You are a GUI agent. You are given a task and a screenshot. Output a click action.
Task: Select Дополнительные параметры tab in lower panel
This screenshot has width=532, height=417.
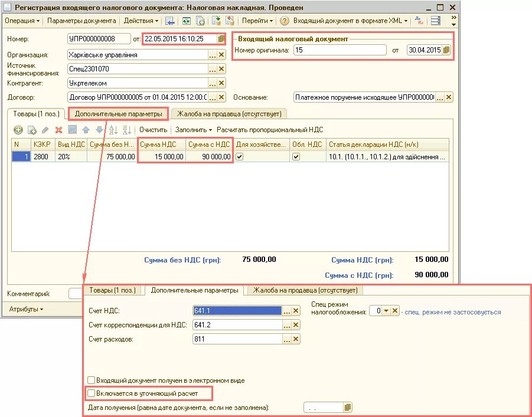click(x=194, y=291)
